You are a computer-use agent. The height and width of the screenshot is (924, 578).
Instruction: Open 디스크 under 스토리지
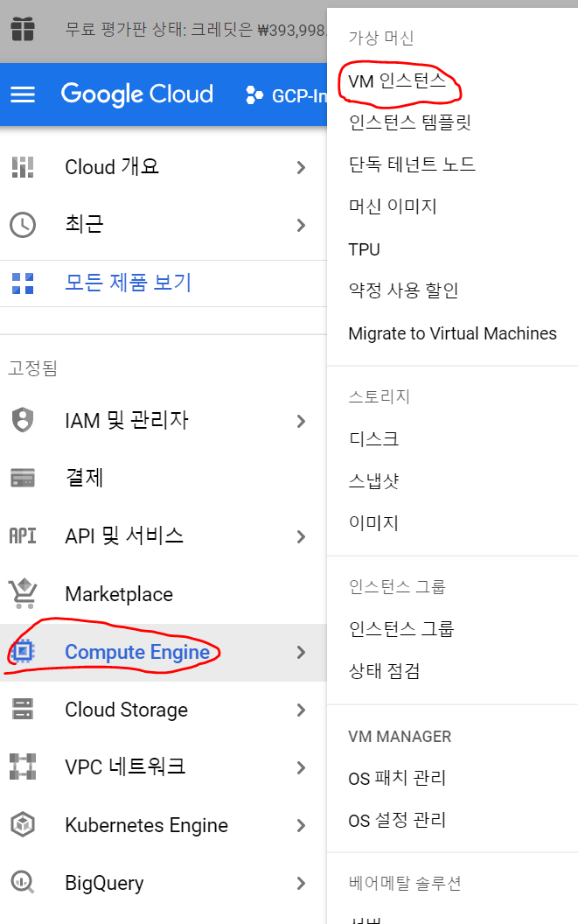(373, 439)
